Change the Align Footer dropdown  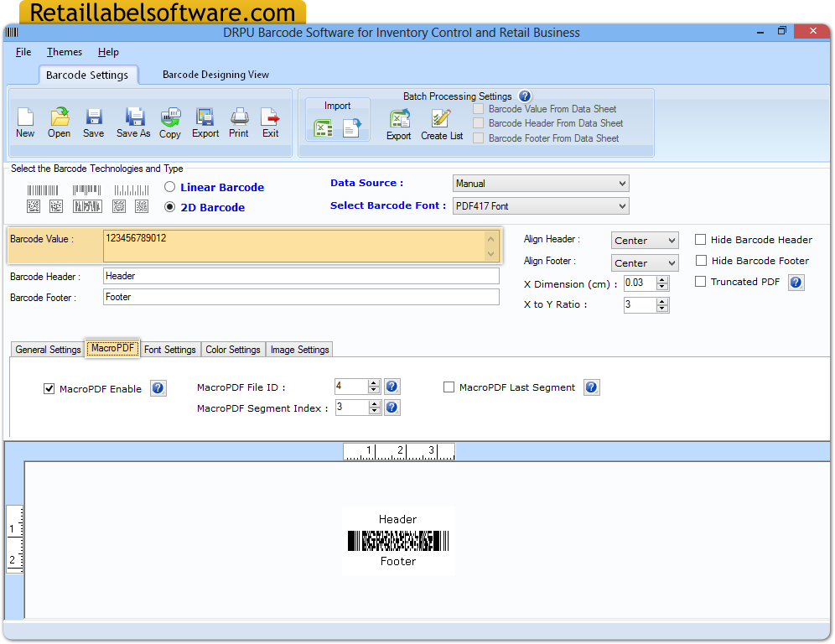644,262
